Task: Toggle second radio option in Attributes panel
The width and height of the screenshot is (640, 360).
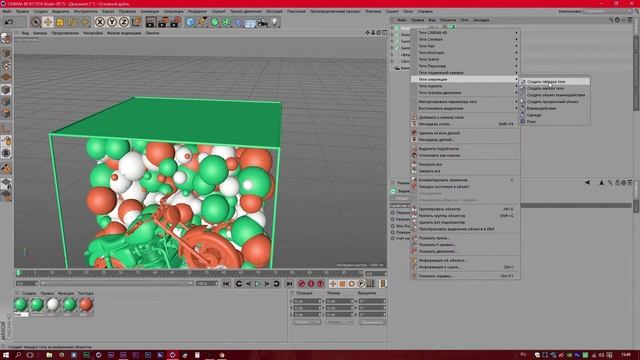Action: click(x=393, y=219)
